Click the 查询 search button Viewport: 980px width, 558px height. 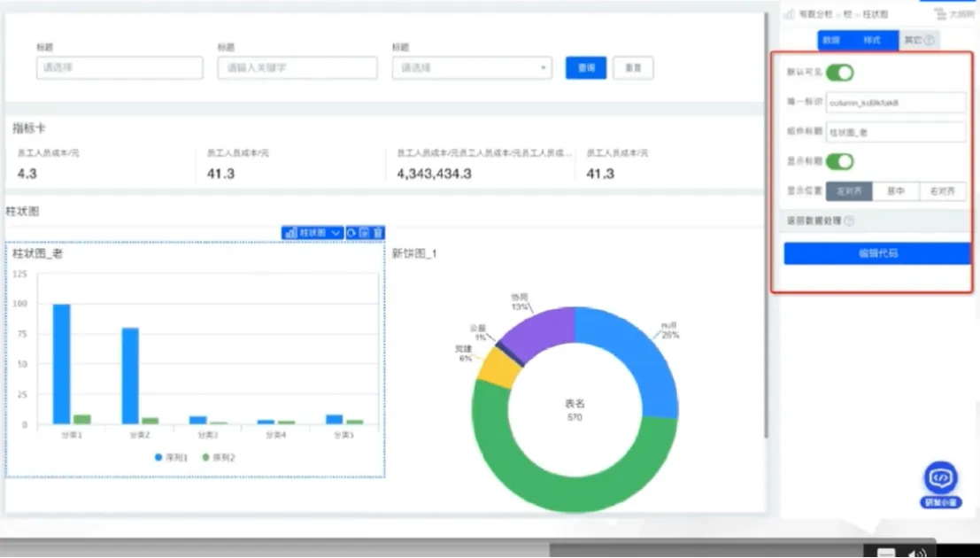586,67
